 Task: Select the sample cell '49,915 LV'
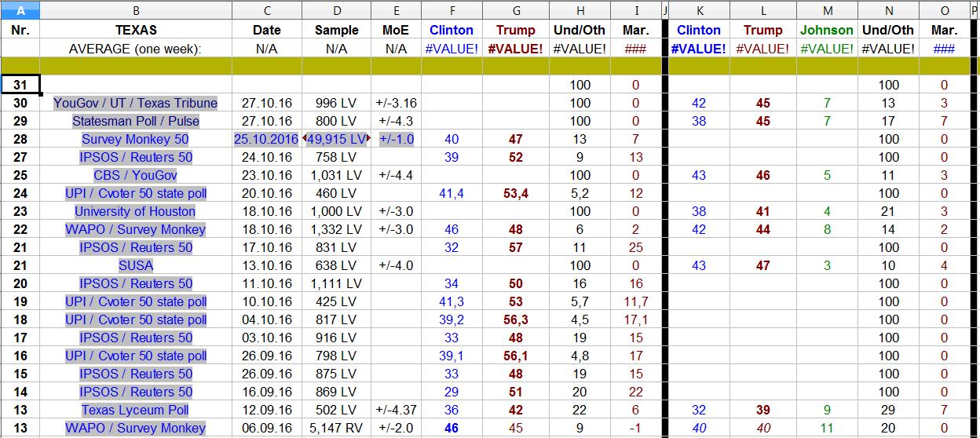(x=337, y=139)
